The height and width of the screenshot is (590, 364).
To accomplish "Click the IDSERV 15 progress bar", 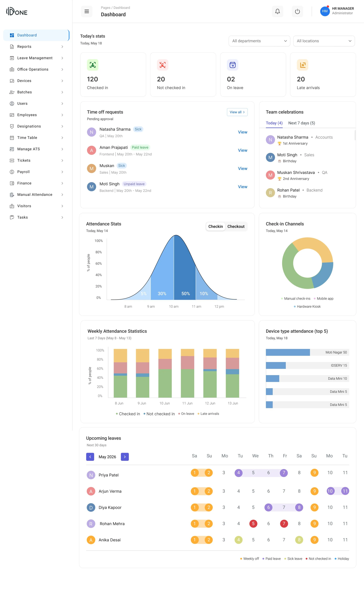I will tap(307, 365).
